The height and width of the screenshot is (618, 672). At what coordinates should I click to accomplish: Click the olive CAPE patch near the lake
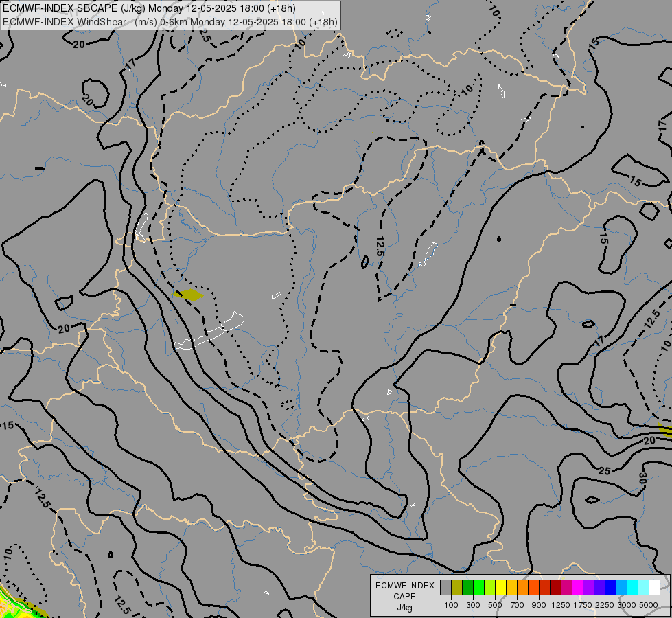(x=188, y=295)
